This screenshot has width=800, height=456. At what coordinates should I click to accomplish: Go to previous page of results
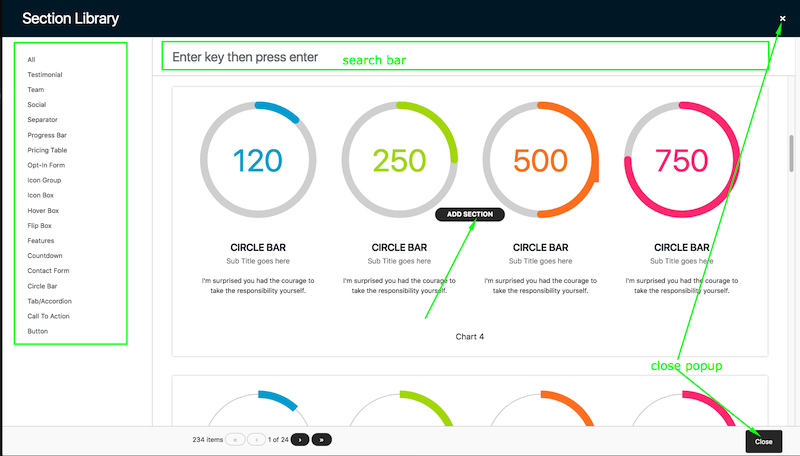point(256,439)
